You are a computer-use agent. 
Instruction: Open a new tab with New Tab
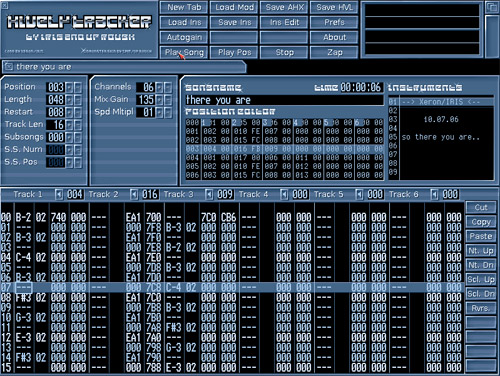pyautogui.click(x=184, y=7)
